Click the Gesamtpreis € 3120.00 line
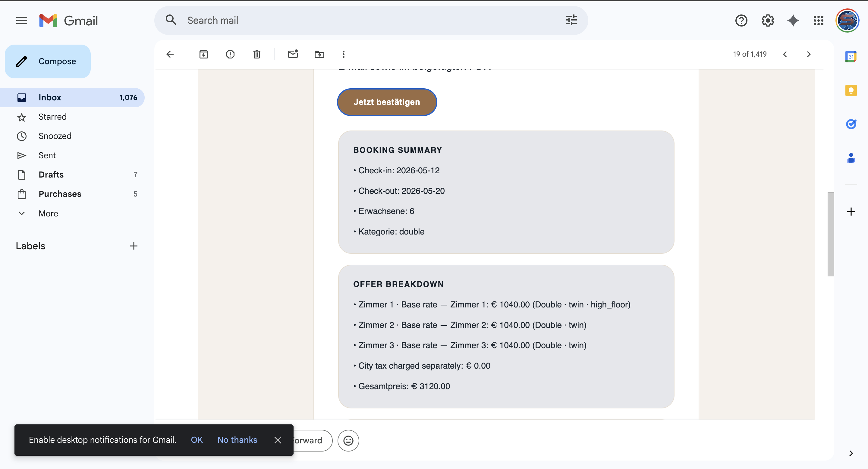The width and height of the screenshot is (868, 469). [402, 386]
